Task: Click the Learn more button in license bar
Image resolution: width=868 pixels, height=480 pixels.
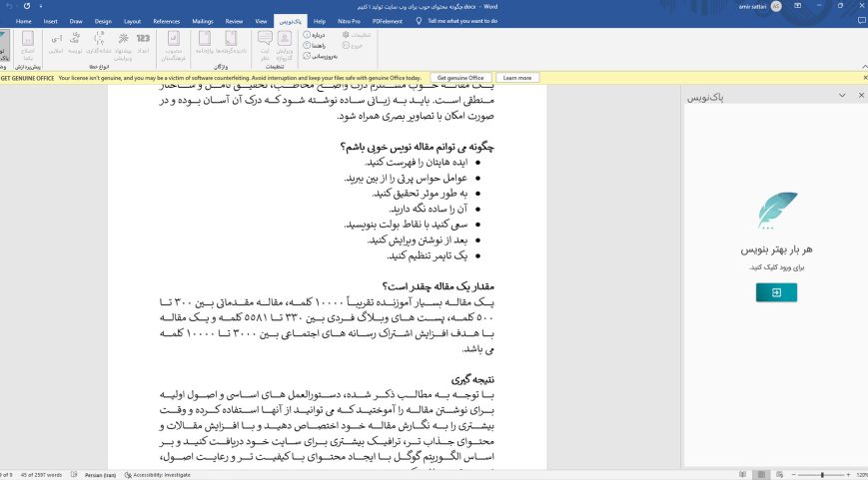Action: click(517, 78)
